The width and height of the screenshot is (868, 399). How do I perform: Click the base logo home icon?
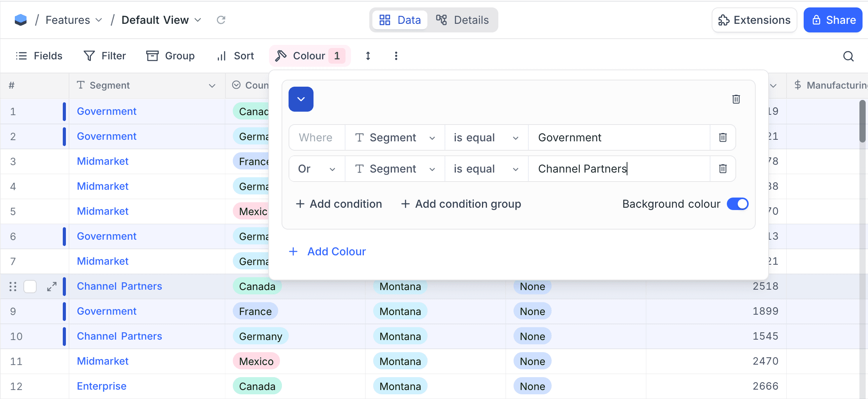tap(21, 20)
